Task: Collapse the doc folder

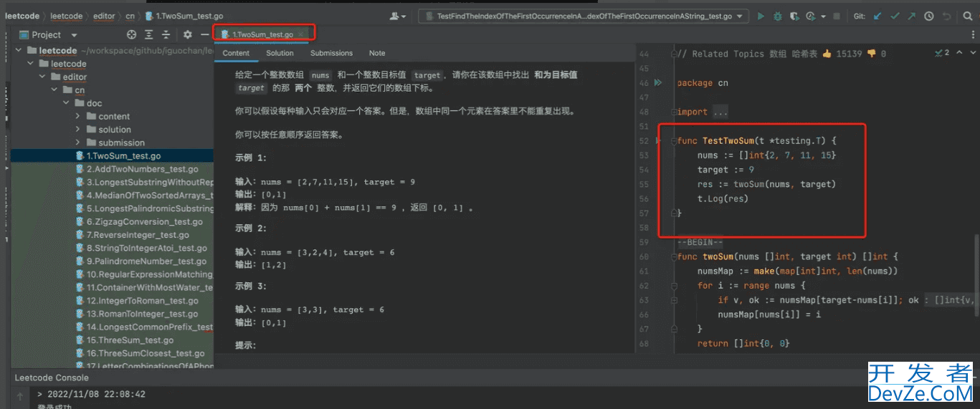Action: (x=67, y=103)
